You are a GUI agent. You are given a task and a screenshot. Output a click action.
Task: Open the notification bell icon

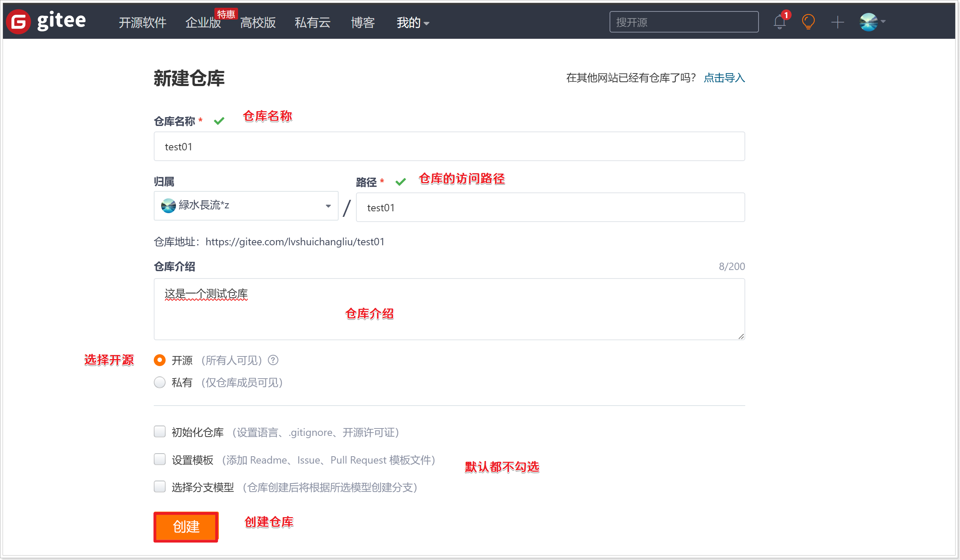click(x=780, y=22)
